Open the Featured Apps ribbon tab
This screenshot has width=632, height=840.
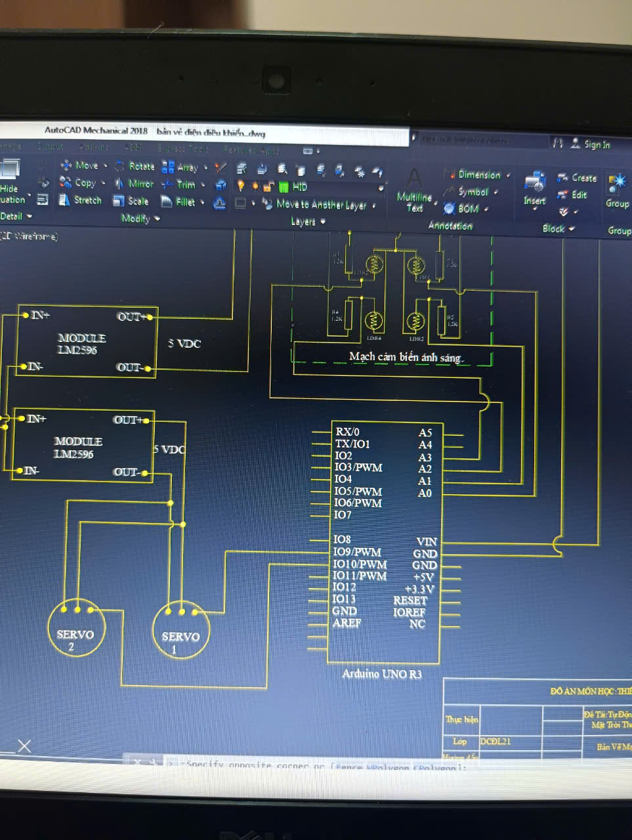click(251, 150)
